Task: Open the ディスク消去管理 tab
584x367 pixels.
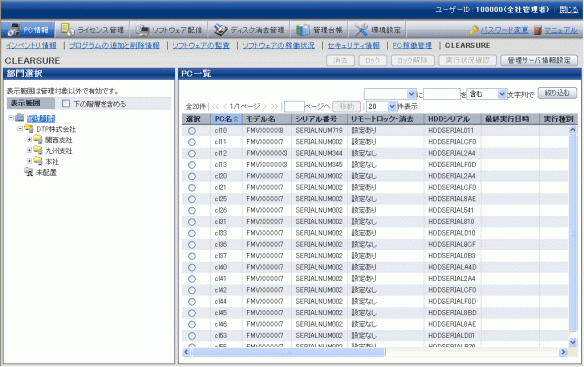Action: click(248, 30)
